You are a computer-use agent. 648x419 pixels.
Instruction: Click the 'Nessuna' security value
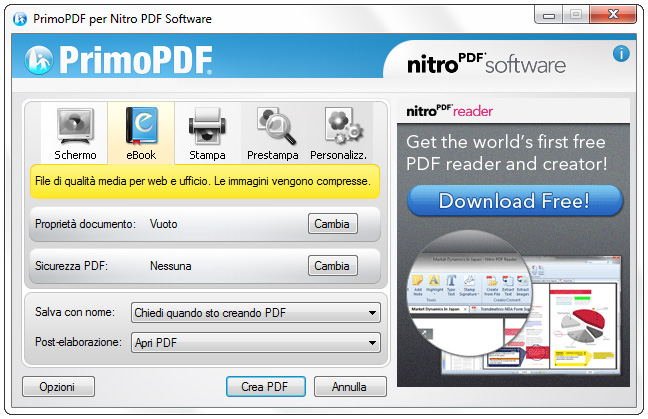(170, 266)
